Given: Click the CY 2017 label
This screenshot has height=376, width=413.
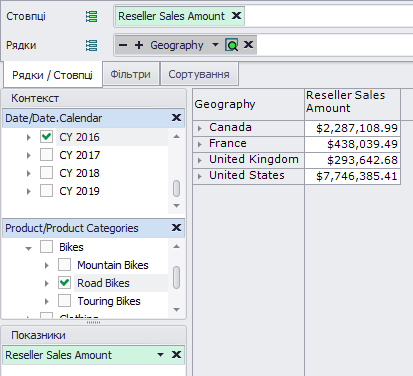Looking at the screenshot, I should coord(79,155).
